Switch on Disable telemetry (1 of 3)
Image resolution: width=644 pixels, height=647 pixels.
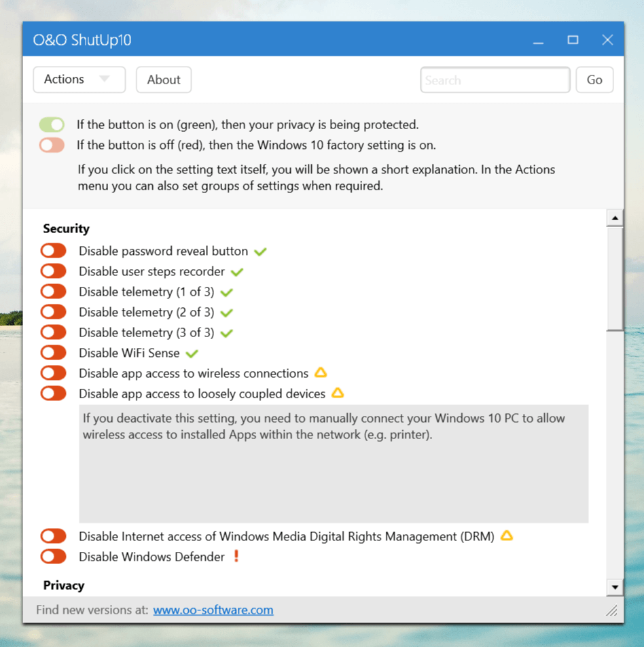[x=53, y=292]
